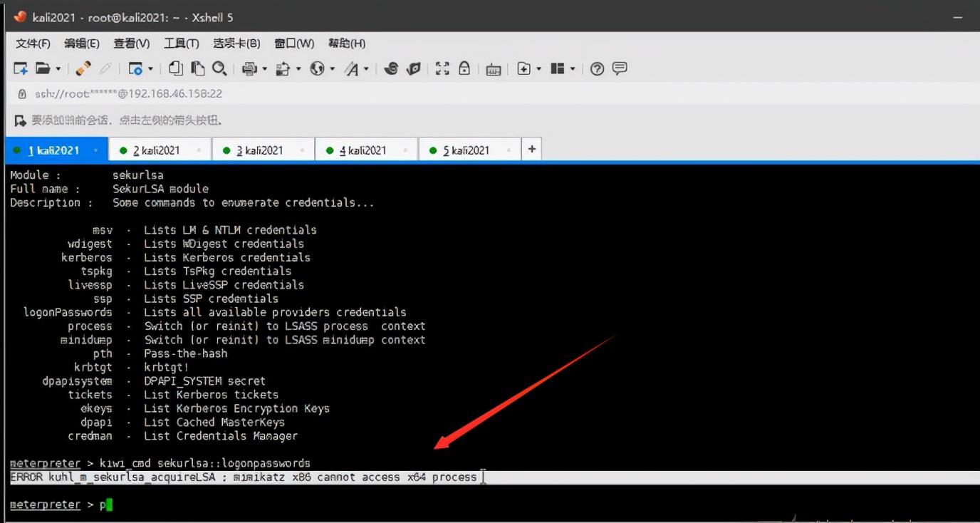
Task: Click the color scheme icon beside Print
Action: pos(283,68)
